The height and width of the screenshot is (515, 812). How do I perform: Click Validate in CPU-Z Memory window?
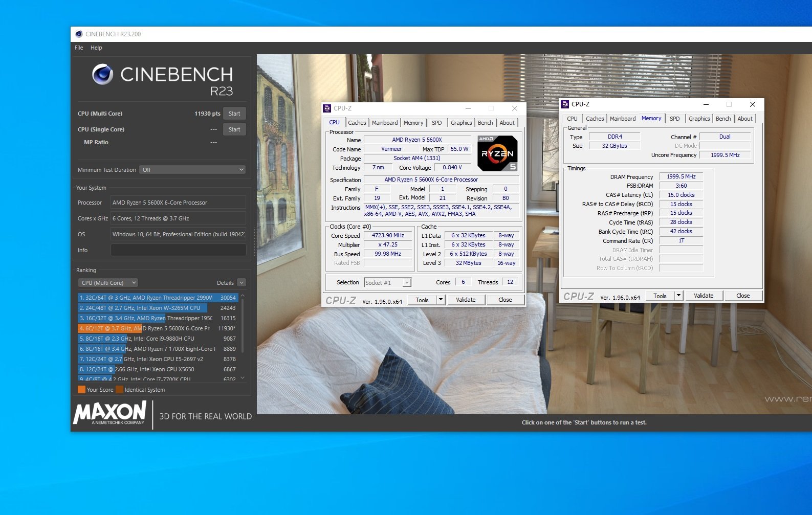pyautogui.click(x=704, y=296)
